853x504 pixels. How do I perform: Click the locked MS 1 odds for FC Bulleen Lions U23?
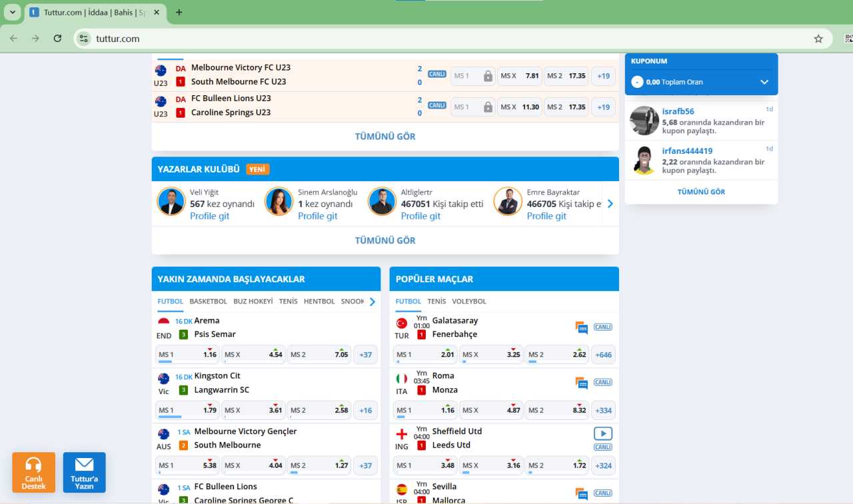473,107
